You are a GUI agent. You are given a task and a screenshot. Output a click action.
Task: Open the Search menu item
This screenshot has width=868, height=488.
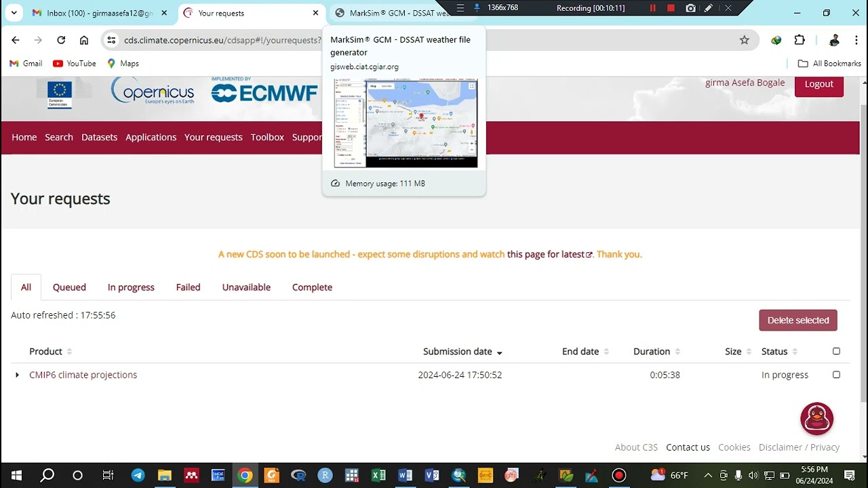tap(59, 137)
